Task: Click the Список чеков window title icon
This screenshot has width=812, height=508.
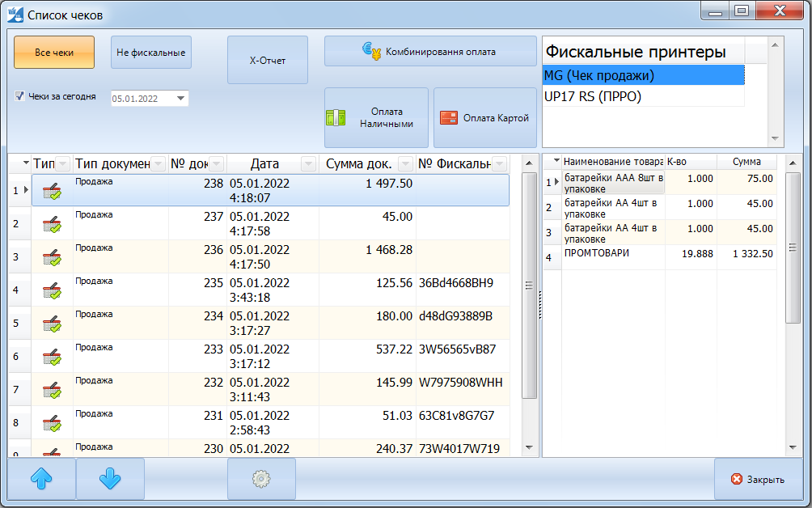Action: pos(15,15)
